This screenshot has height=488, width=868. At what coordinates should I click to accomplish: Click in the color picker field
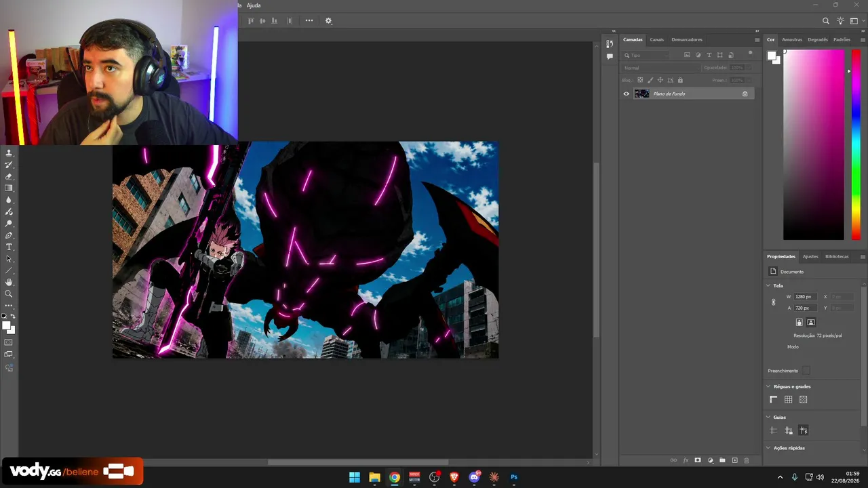click(x=814, y=145)
